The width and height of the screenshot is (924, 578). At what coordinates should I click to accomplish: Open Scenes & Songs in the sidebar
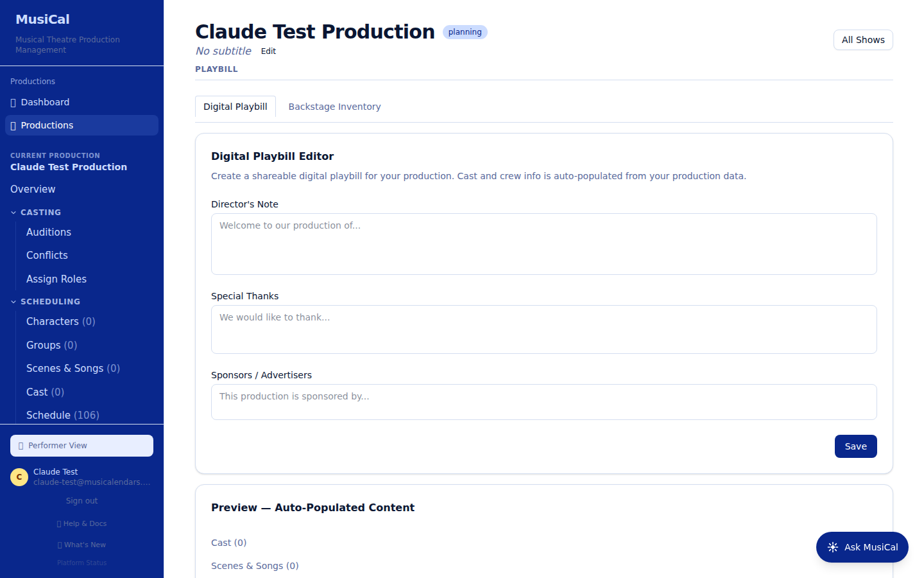tap(73, 369)
